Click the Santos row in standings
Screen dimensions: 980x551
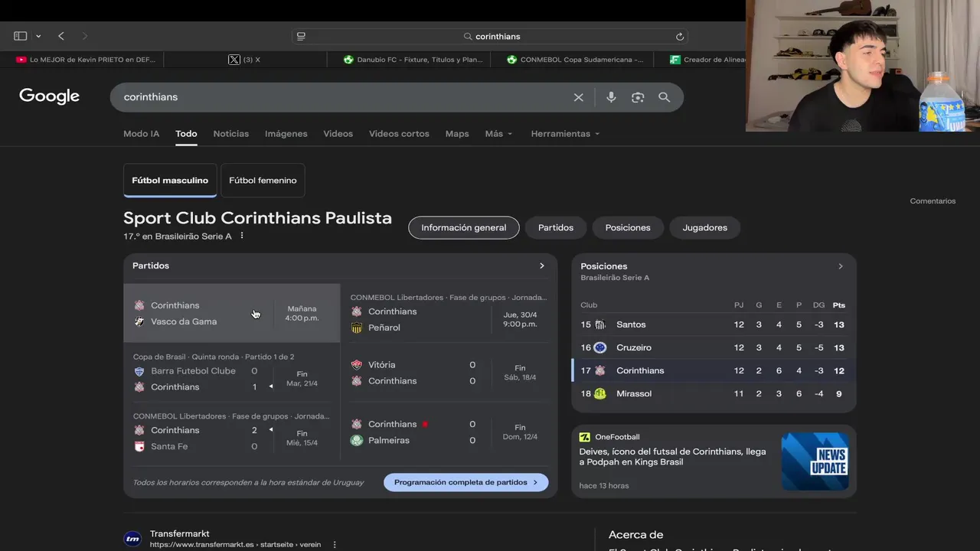click(x=714, y=324)
